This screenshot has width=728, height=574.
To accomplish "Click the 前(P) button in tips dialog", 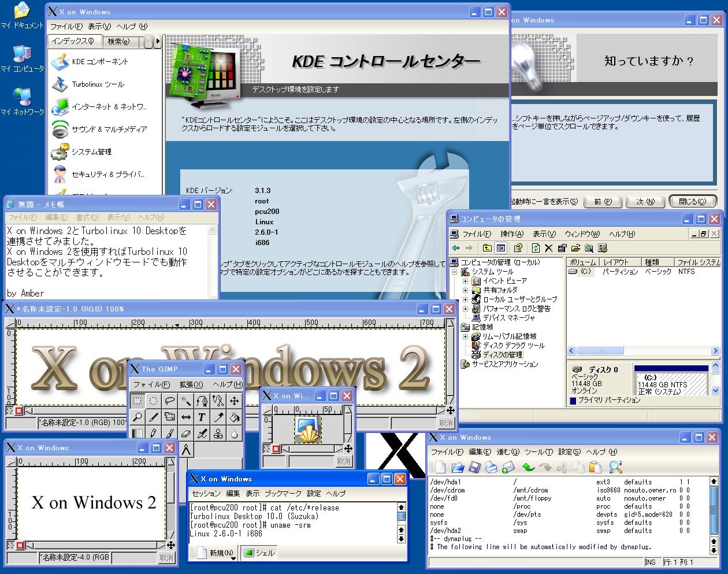I will click(x=603, y=202).
